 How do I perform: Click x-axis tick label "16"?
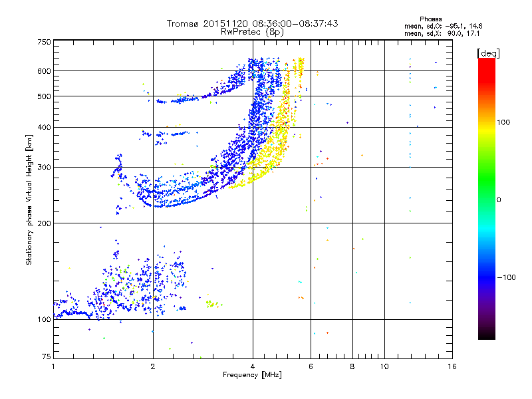click(x=452, y=366)
